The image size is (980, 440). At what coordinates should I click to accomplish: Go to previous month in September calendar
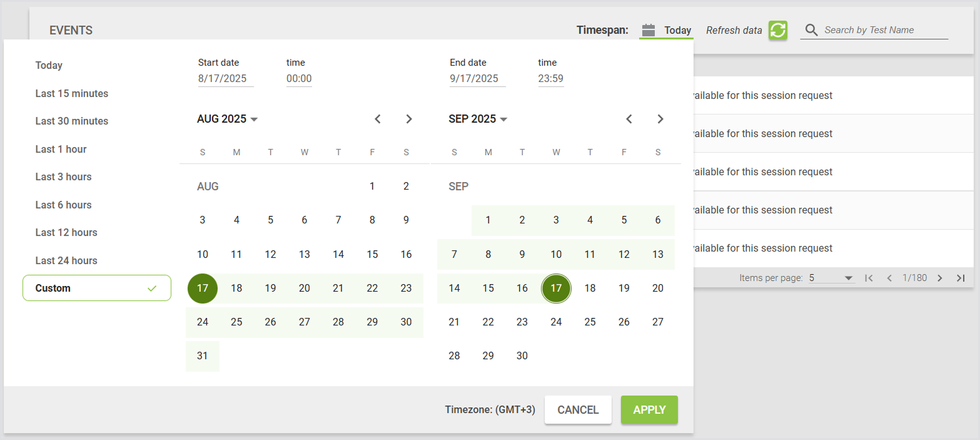pyautogui.click(x=629, y=119)
